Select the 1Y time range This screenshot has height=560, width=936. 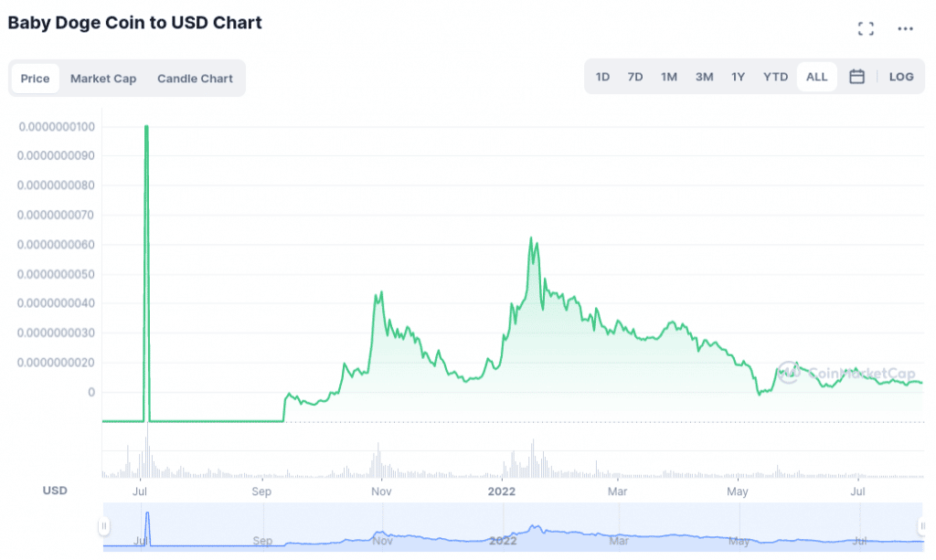click(x=738, y=77)
